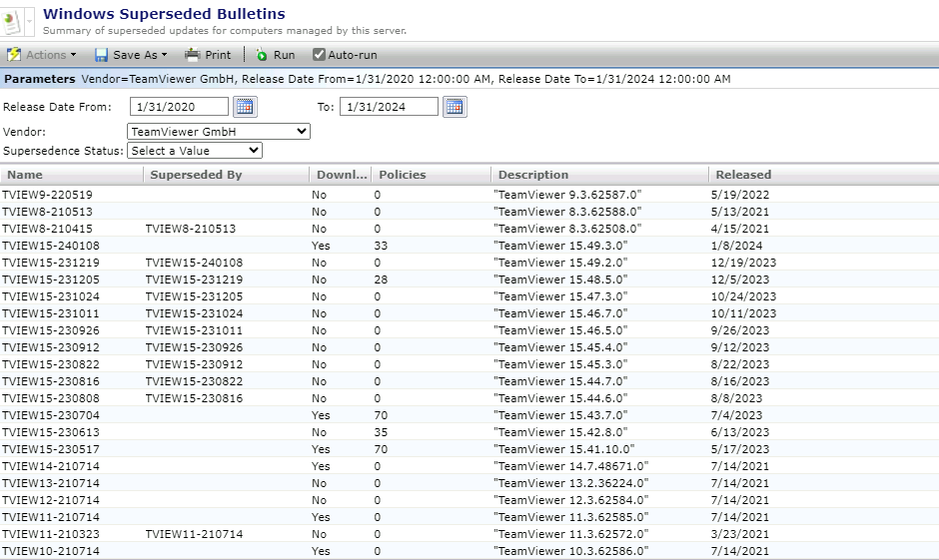Click "TeamViewer 14.7.48671.0" description

tap(571, 466)
